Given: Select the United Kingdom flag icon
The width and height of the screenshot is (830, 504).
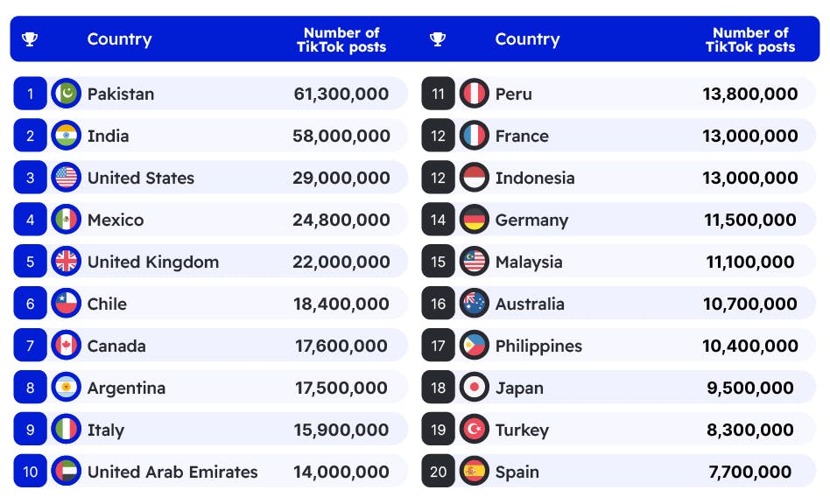Looking at the screenshot, I should coord(66,262).
